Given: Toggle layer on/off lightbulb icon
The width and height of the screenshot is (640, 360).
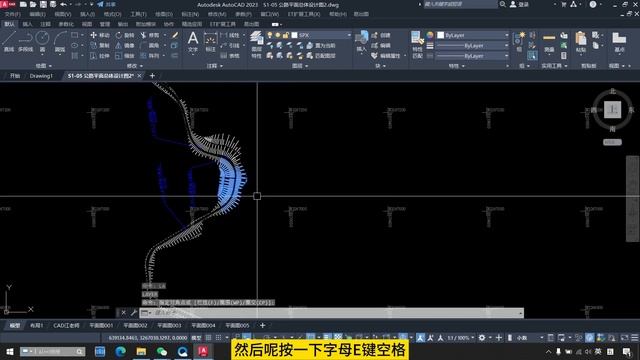Looking at the screenshot, I should (269, 36).
